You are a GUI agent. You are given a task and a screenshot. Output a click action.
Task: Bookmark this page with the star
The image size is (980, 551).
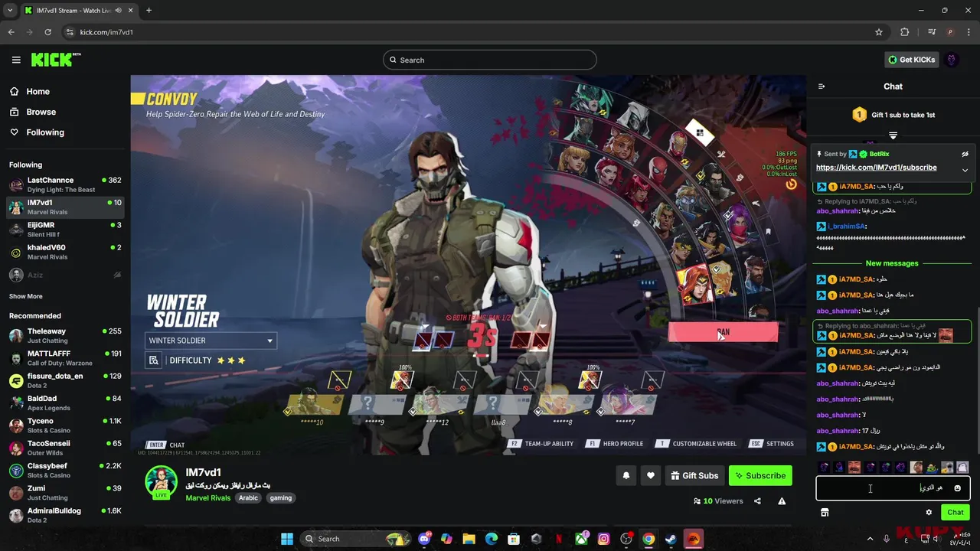879,32
